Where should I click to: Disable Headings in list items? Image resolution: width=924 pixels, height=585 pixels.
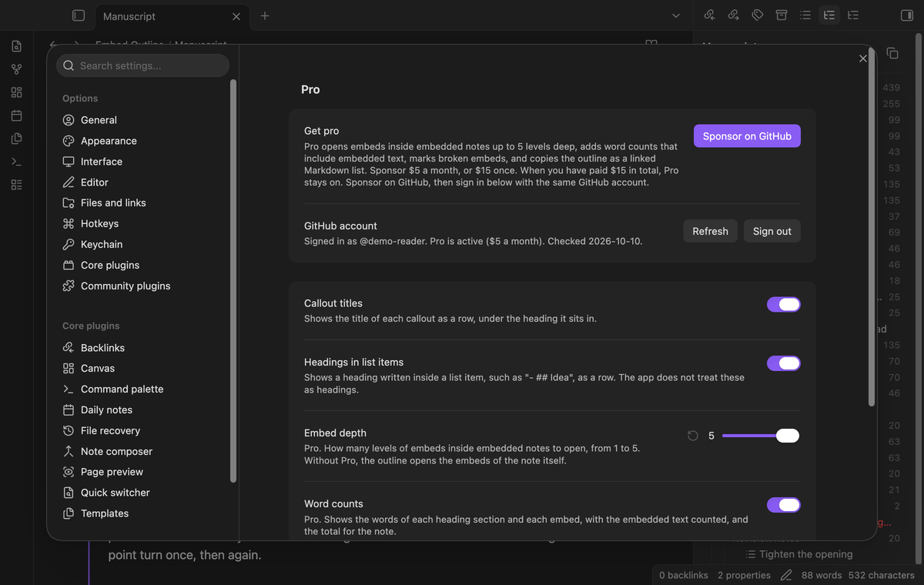click(x=784, y=363)
